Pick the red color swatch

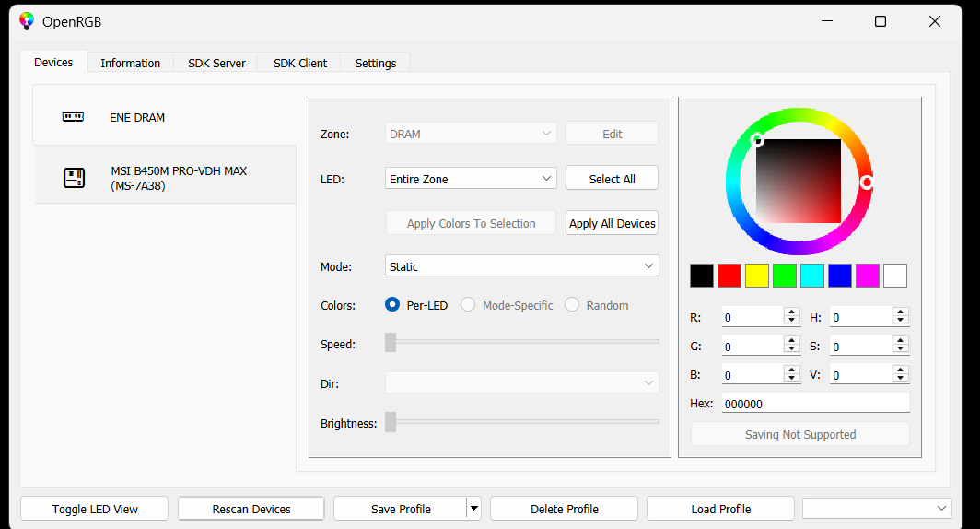click(x=729, y=276)
